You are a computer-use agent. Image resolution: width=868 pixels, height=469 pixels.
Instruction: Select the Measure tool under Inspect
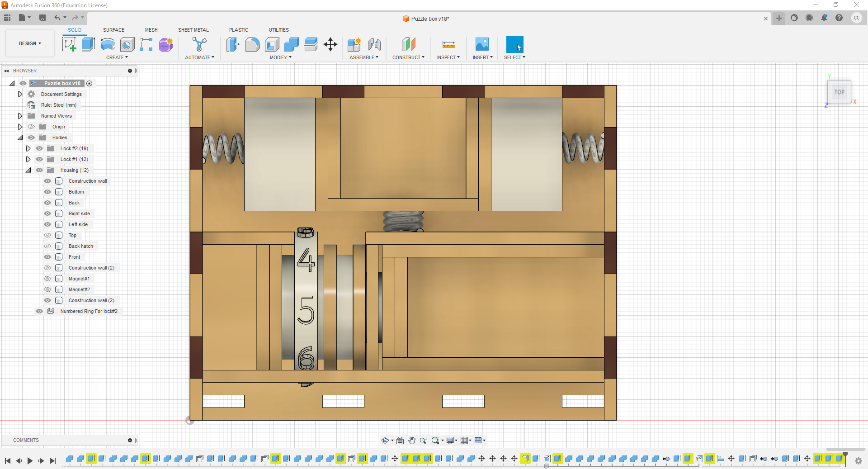448,45
